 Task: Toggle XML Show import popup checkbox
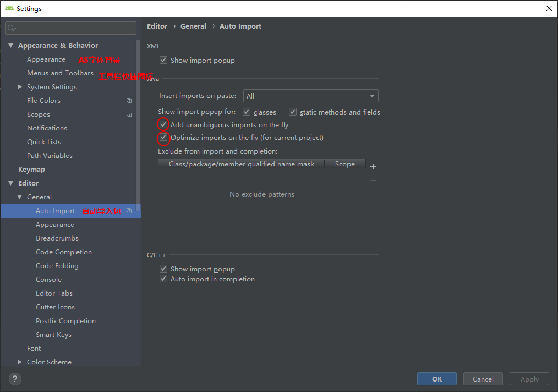point(163,60)
